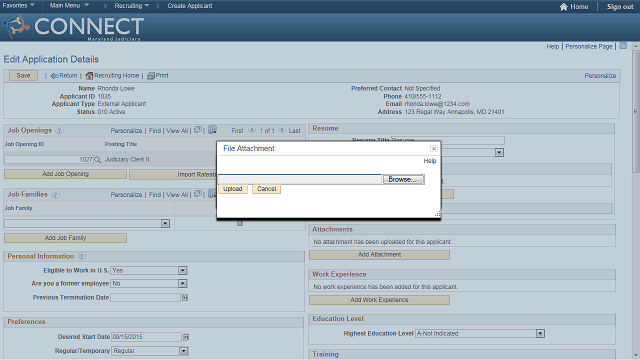
Task: Click the Recruiting Home house icon
Action: pyautogui.click(x=89, y=76)
